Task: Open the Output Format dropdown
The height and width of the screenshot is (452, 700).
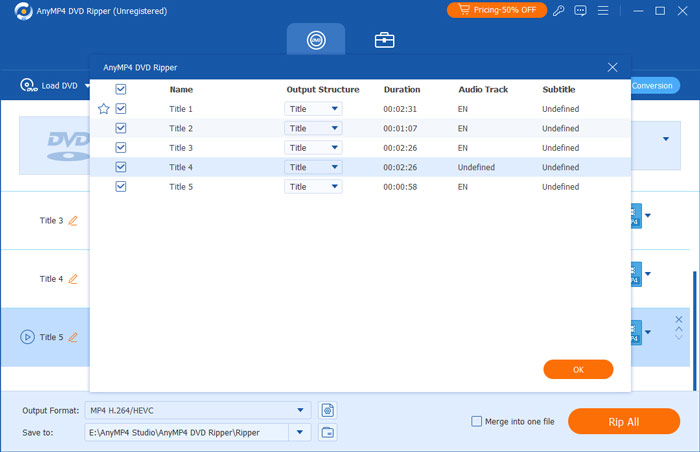Action: (x=198, y=410)
